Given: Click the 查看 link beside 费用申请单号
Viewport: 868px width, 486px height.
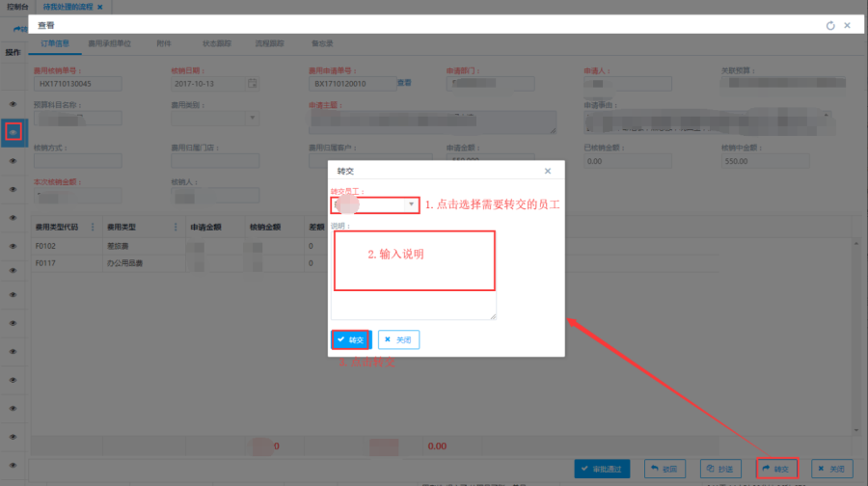Looking at the screenshot, I should pyautogui.click(x=404, y=83).
